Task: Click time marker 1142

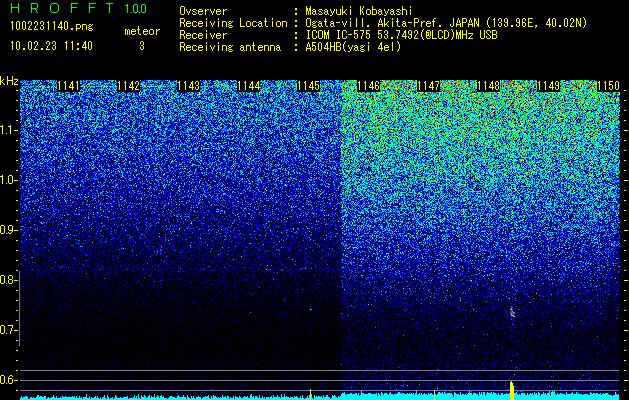Action: pyautogui.click(x=129, y=86)
